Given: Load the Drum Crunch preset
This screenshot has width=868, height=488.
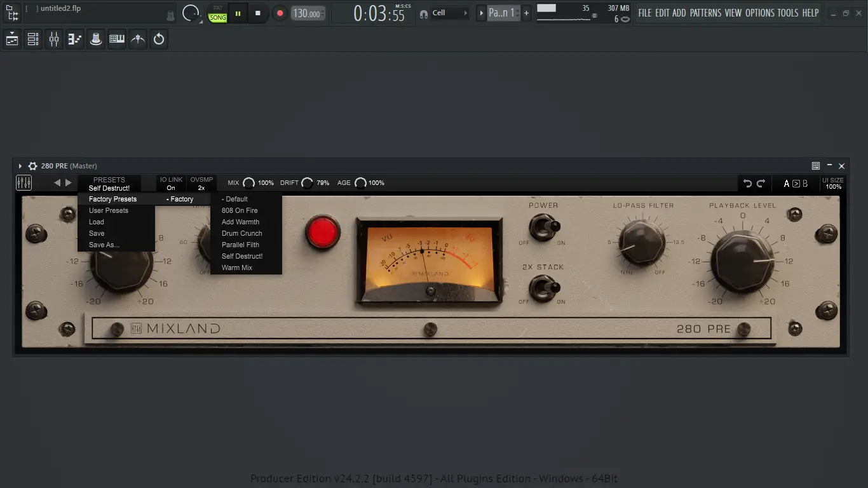Looking at the screenshot, I should pyautogui.click(x=246, y=233).
